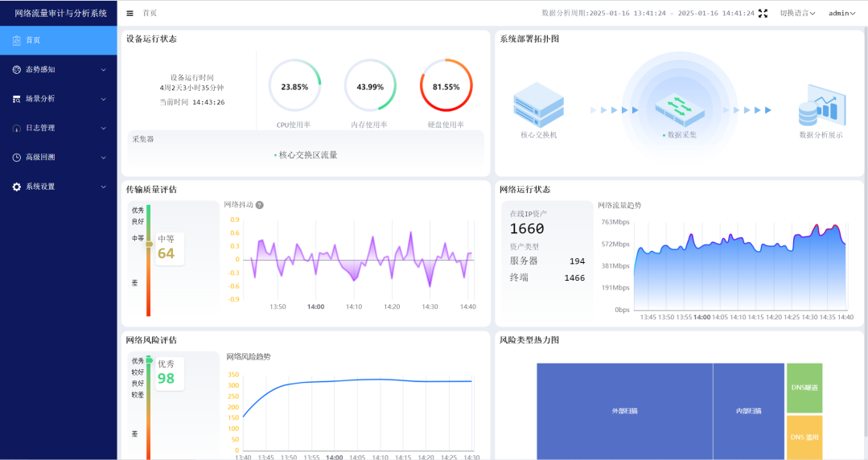Click the 核心交换机 topology icon
Image resolution: width=868 pixels, height=460 pixels.
[539, 105]
